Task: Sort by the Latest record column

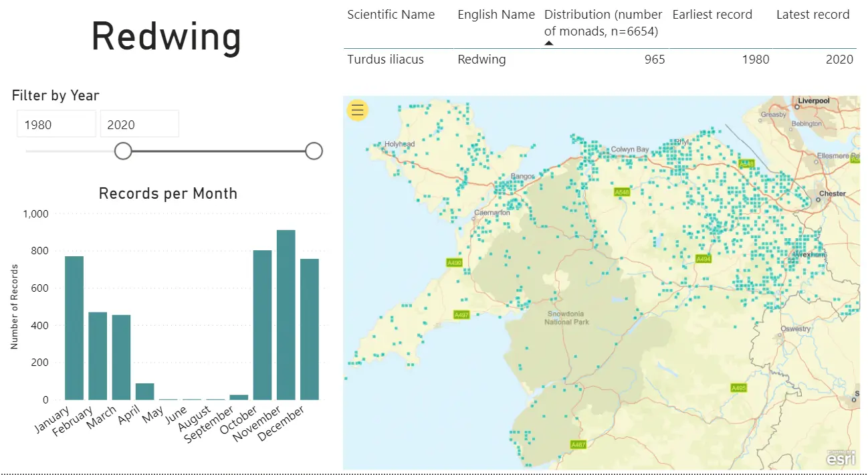Action: click(812, 15)
